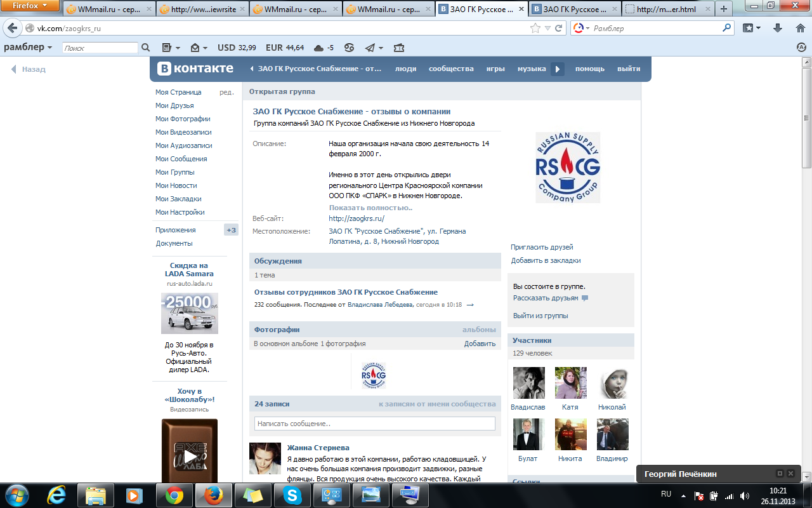The image size is (812, 508).
Task: Open Мои Настройки in sidebar
Action: pos(180,212)
